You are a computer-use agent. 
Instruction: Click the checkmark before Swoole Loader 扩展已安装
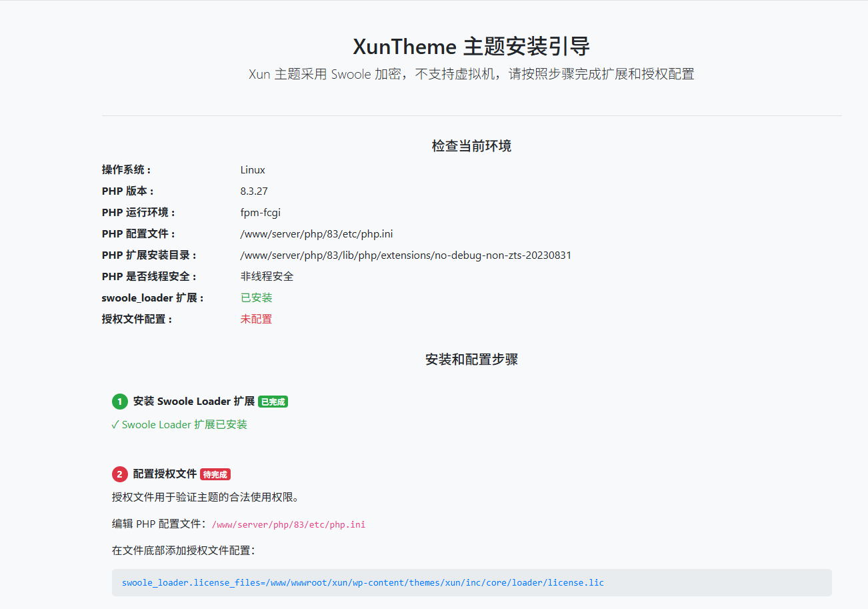coord(115,425)
